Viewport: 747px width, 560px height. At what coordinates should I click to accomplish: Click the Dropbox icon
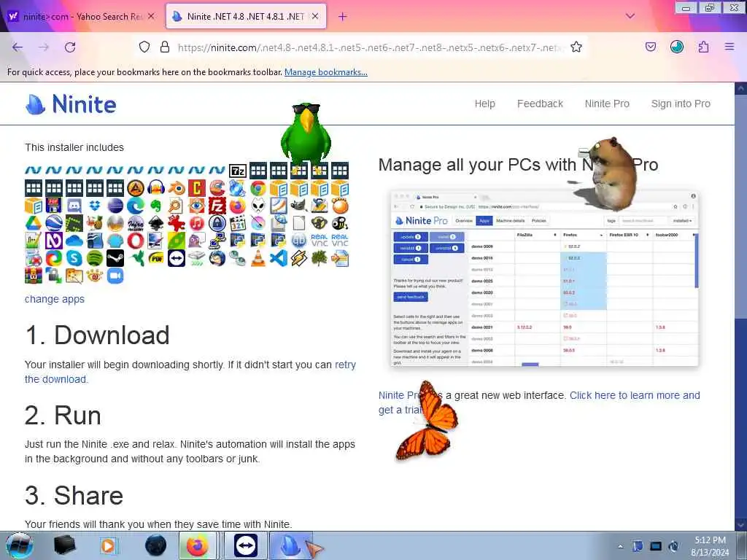pos(94,206)
